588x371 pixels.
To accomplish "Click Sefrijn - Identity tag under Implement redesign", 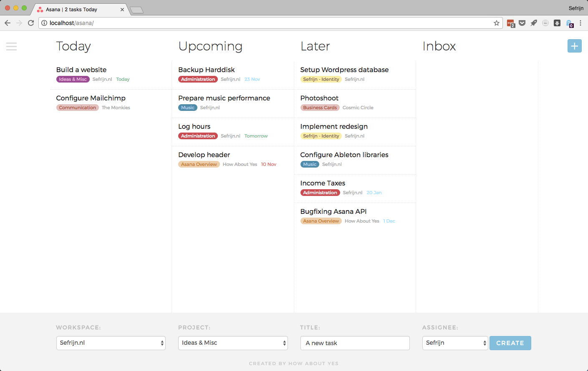I will coord(321,136).
